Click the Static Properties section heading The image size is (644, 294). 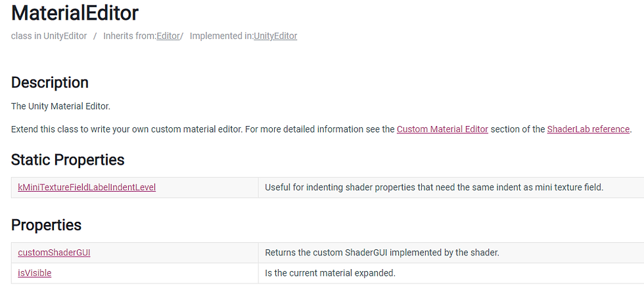68,159
